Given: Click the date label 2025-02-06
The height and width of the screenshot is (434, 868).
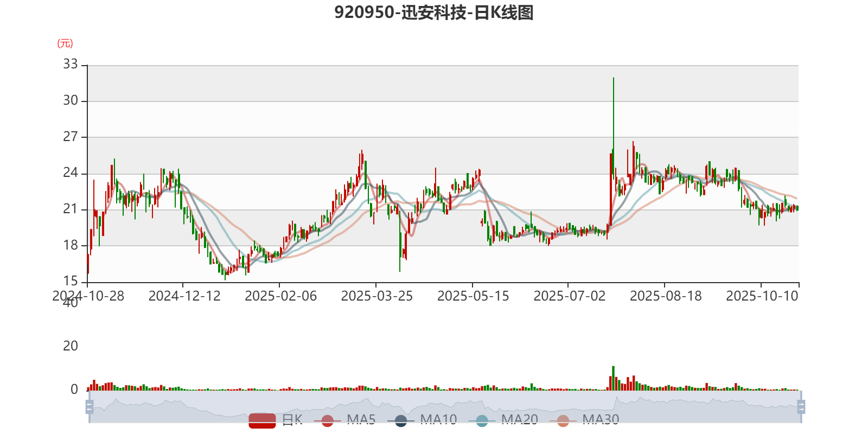Looking at the screenshot, I should coord(280,296).
